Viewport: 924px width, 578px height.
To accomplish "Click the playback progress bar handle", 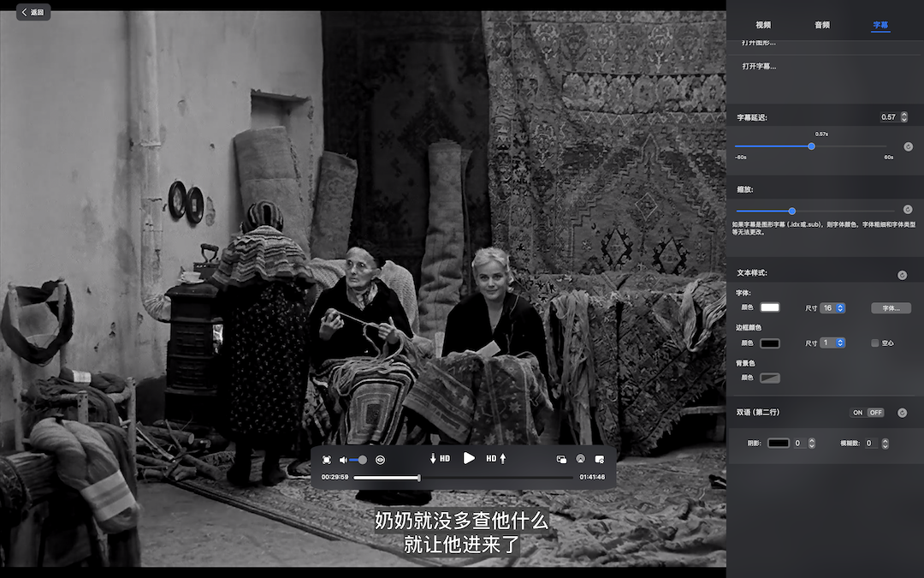I will (419, 477).
